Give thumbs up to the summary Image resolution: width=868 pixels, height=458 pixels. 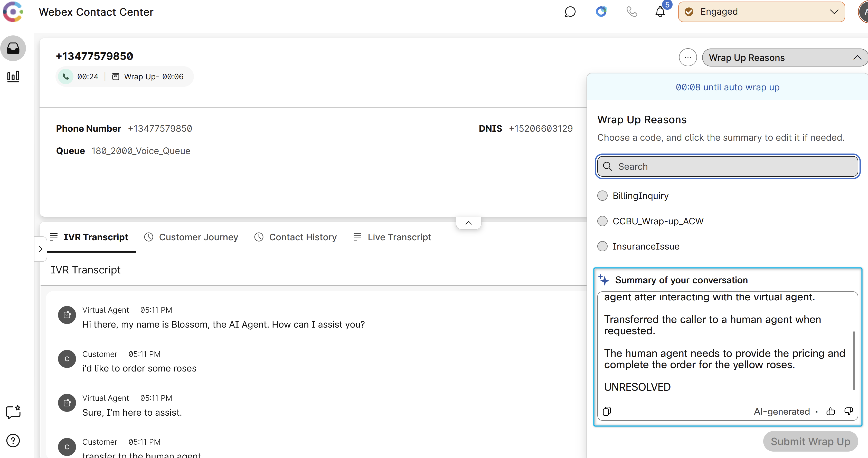click(831, 411)
